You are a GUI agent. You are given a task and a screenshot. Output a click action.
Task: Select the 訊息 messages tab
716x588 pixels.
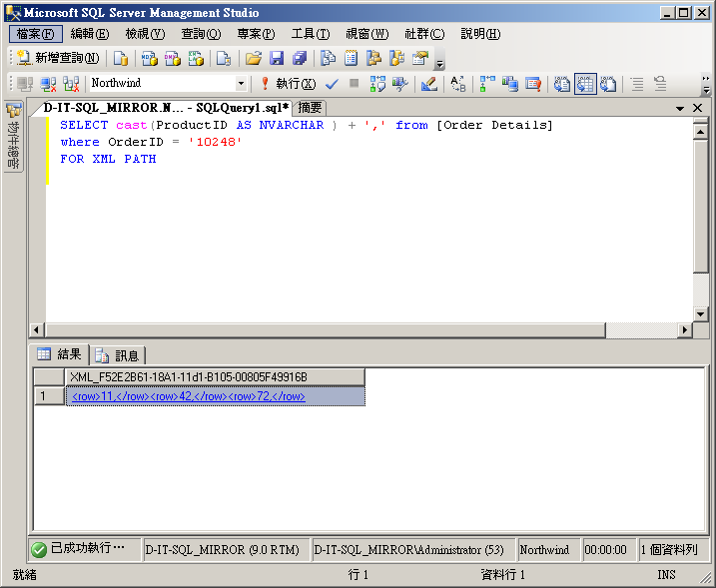[x=117, y=355]
